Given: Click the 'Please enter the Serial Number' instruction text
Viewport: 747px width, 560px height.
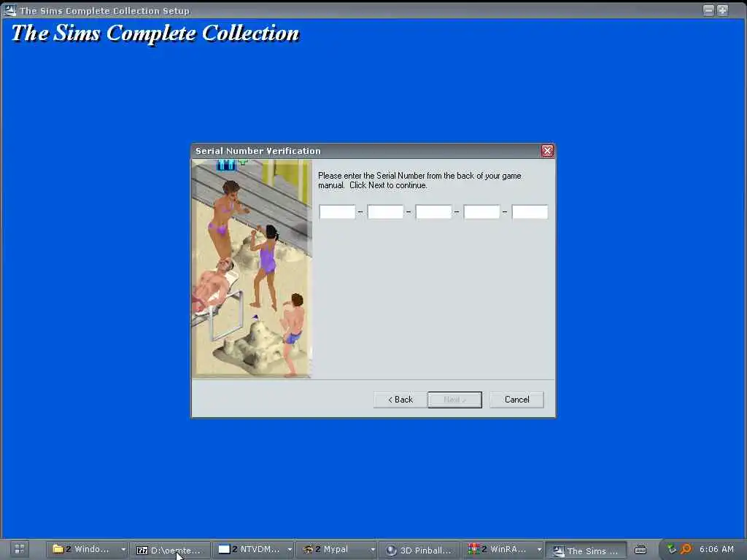Looking at the screenshot, I should pyautogui.click(x=419, y=181).
